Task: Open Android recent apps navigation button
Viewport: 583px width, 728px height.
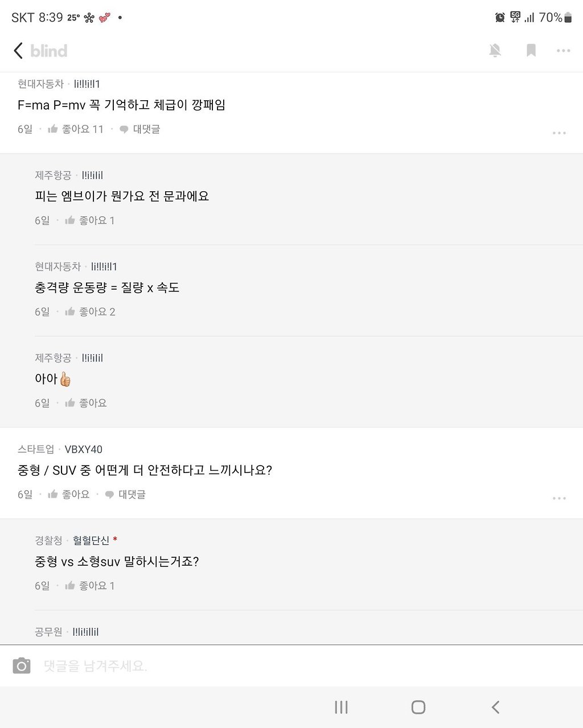Action: pos(341,708)
